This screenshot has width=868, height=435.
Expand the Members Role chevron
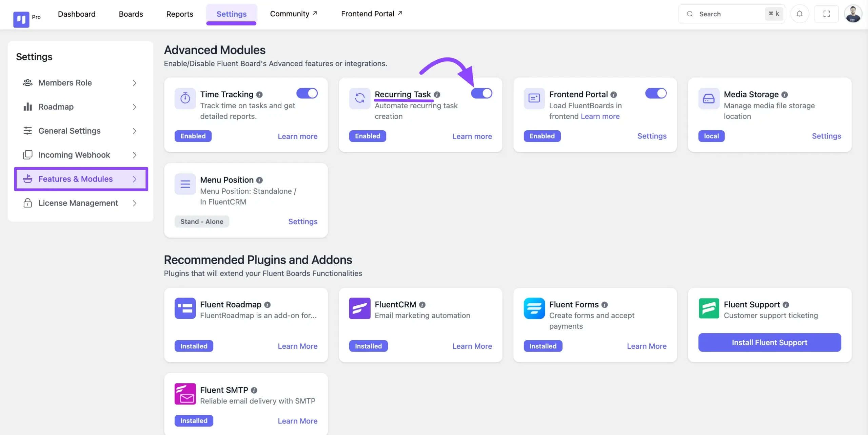click(135, 83)
